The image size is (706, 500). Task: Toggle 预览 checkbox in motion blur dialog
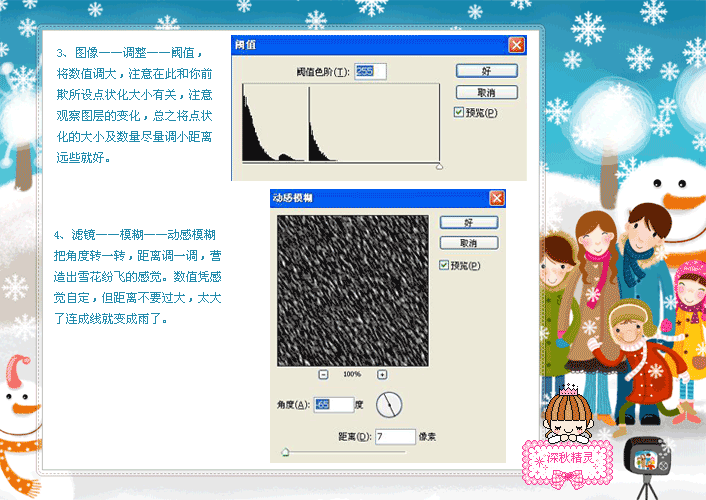point(444,265)
